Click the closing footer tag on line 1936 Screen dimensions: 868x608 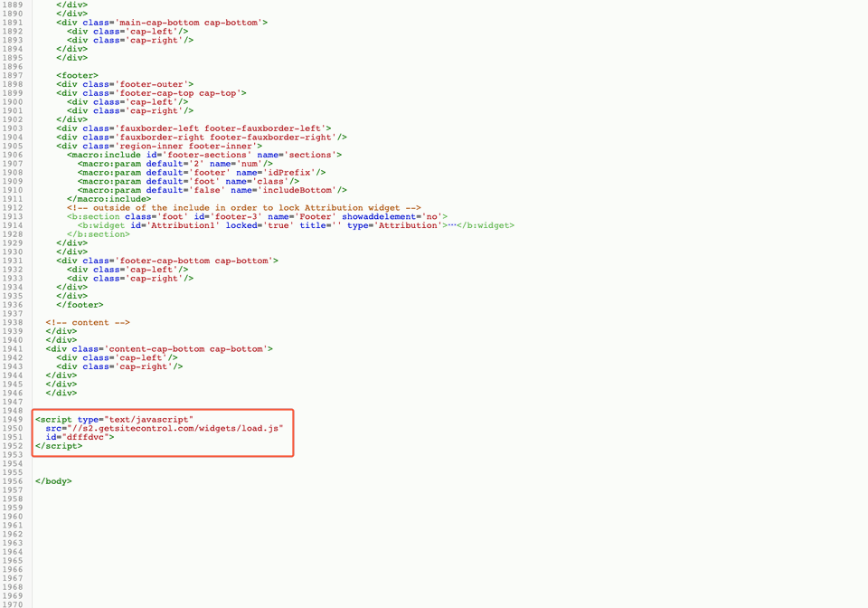coord(80,304)
